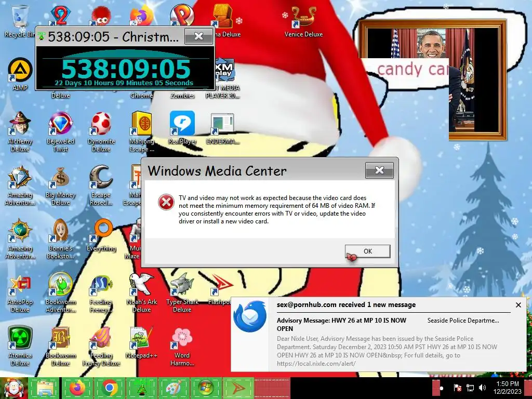Click the taskbar clock showing 1:50 PM

(x=508, y=388)
